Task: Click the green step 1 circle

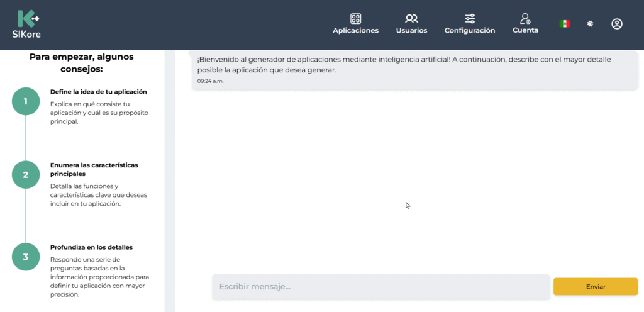Action: [x=26, y=101]
